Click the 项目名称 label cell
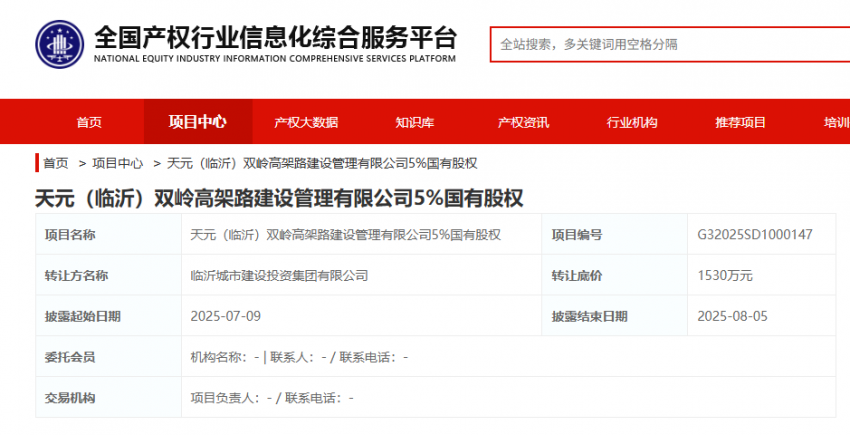The width and height of the screenshot is (850, 435). pos(108,234)
